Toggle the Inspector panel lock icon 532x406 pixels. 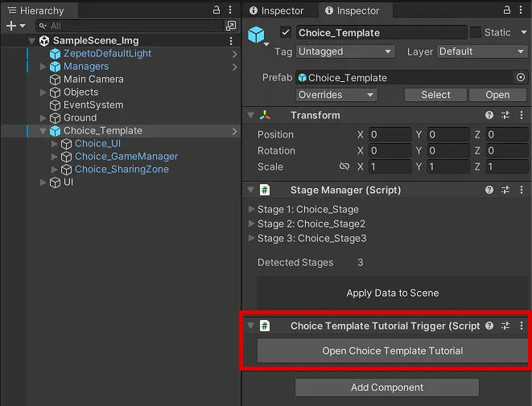coord(506,10)
